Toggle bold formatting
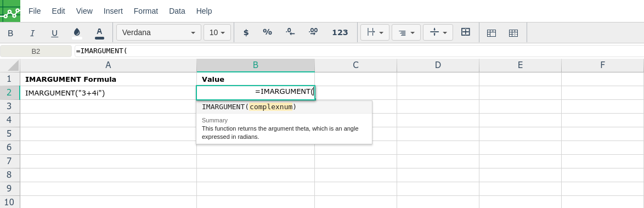Image resolution: width=644 pixels, height=208 pixels. click(x=10, y=33)
